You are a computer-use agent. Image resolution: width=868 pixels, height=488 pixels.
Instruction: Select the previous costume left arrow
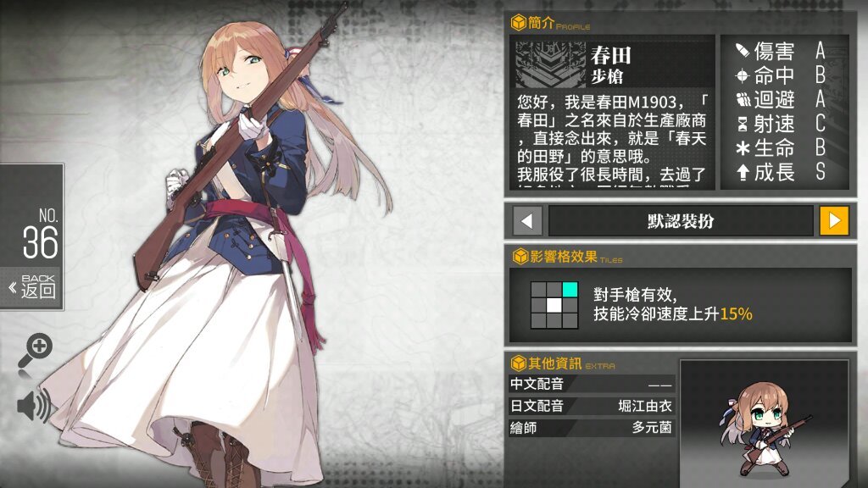tap(526, 221)
